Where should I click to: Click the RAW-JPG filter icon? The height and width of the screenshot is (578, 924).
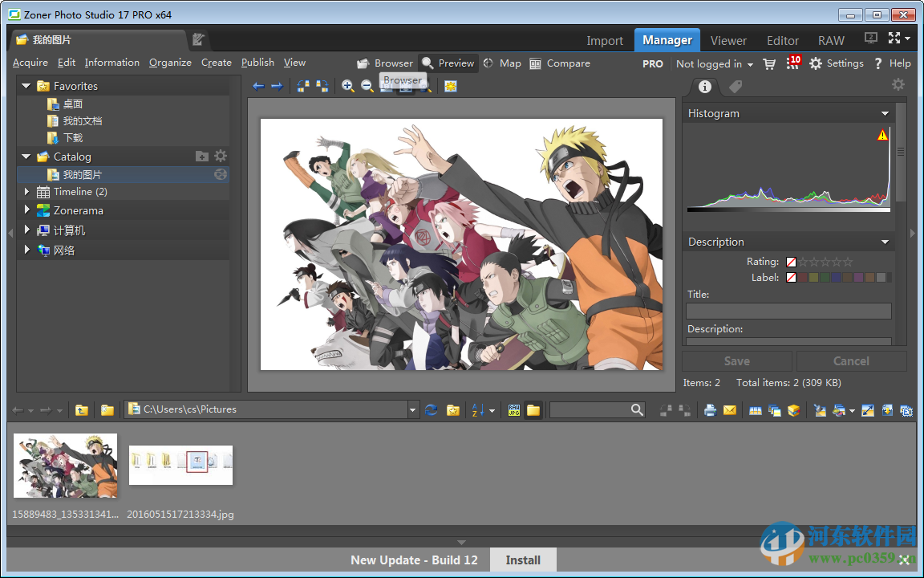tap(513, 409)
